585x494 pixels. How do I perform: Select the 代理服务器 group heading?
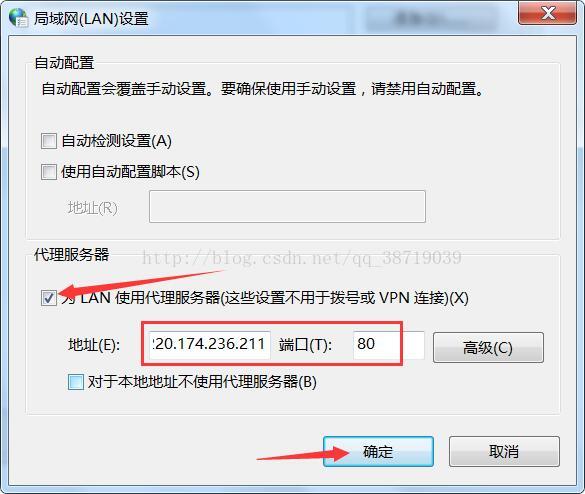point(72,255)
